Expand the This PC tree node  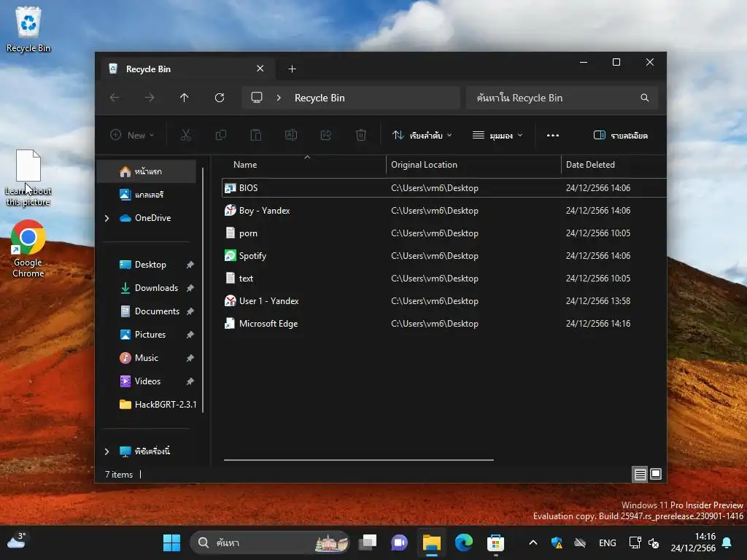pyautogui.click(x=107, y=451)
